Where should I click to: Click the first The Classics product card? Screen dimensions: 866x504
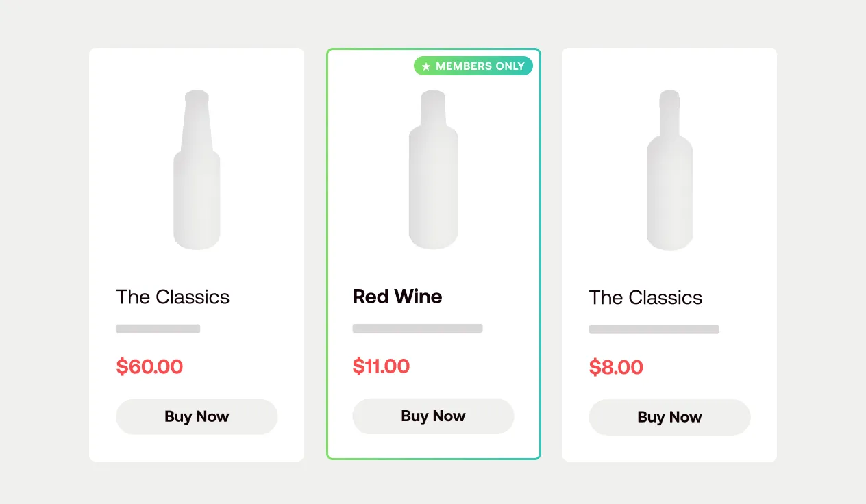pyautogui.click(x=197, y=253)
